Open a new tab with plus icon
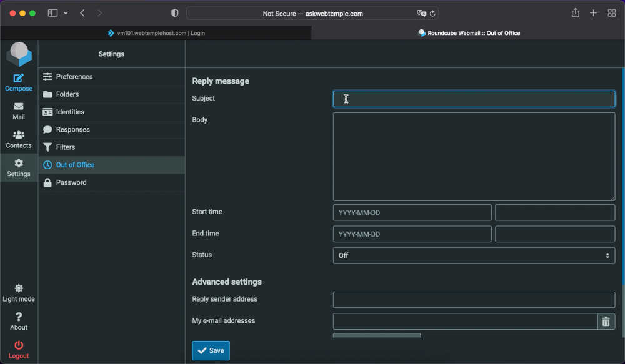Viewport: 625px width, 364px height. coord(594,12)
